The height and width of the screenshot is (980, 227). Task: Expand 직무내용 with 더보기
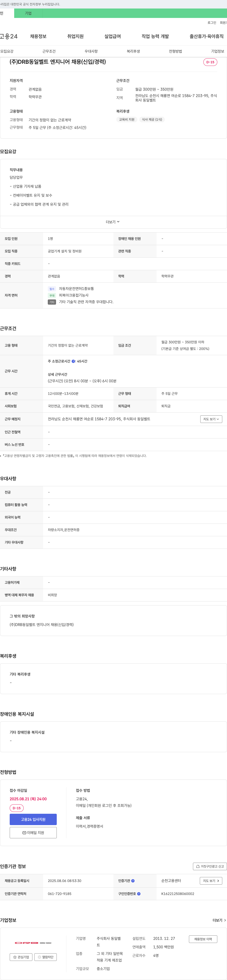point(113,222)
